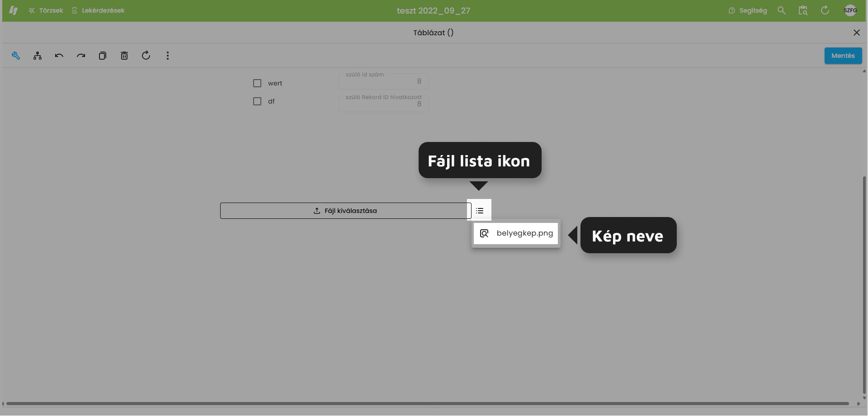This screenshot has height=416, width=868.
Task: Click the Fájl kiválasztása upload button
Action: tap(345, 211)
